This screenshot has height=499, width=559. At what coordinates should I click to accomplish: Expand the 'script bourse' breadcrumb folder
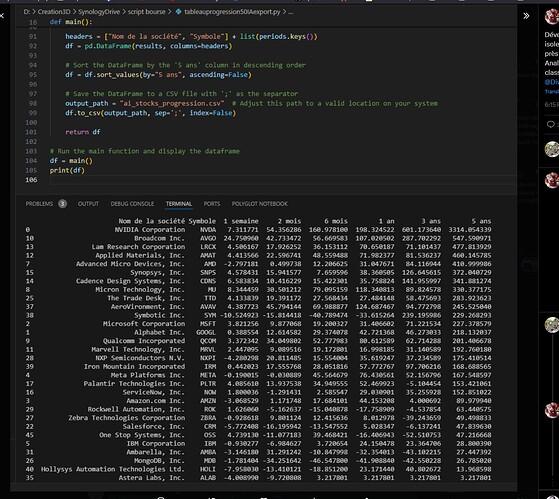click(147, 12)
